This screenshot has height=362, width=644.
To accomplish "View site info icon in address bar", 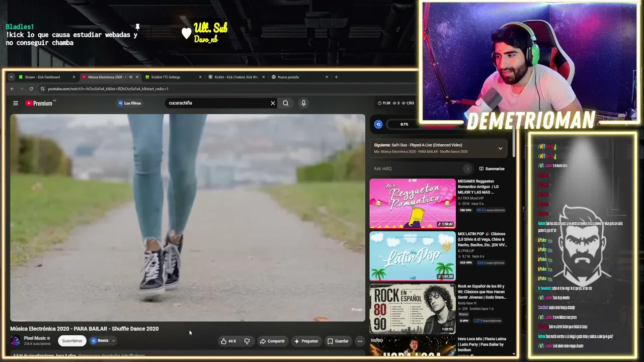I will click(x=43, y=89).
